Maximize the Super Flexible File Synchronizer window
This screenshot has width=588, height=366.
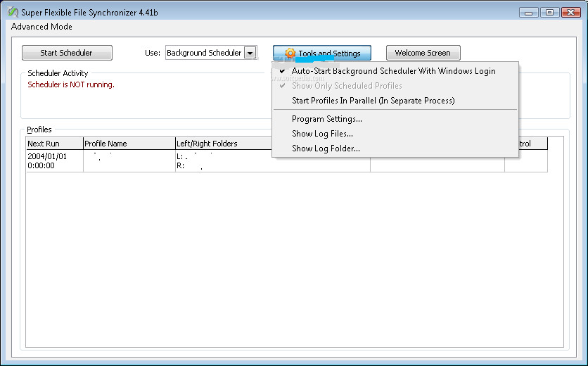pos(549,13)
